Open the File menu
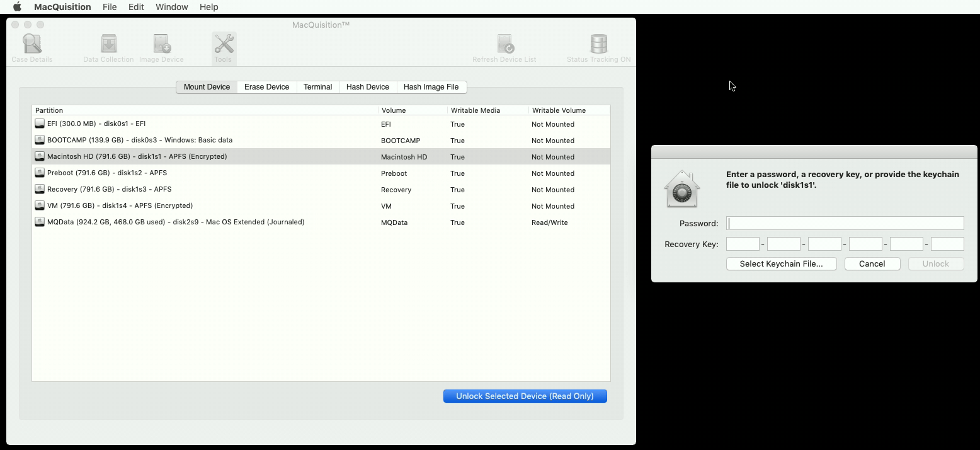The width and height of the screenshot is (980, 450). coord(110,7)
